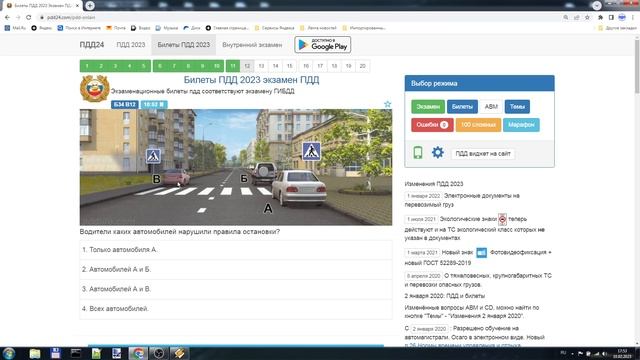
Task: Click the Б34 В12 ticket badge
Action: (124, 104)
